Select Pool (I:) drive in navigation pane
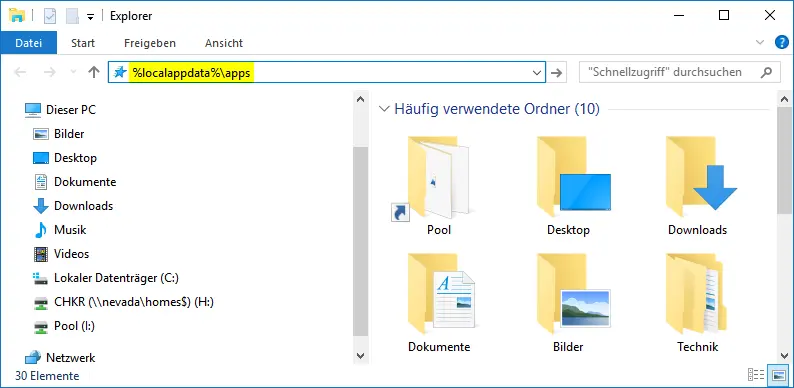The image size is (794, 388). [74, 326]
